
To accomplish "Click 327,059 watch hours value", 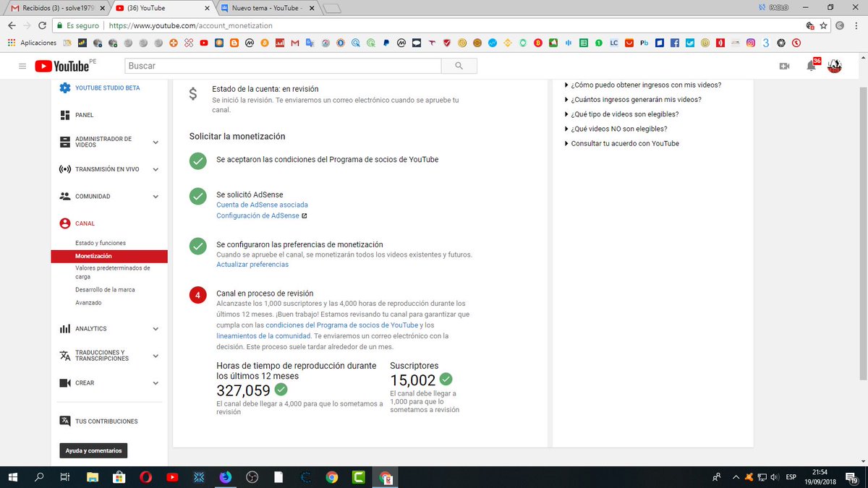I will pos(244,391).
